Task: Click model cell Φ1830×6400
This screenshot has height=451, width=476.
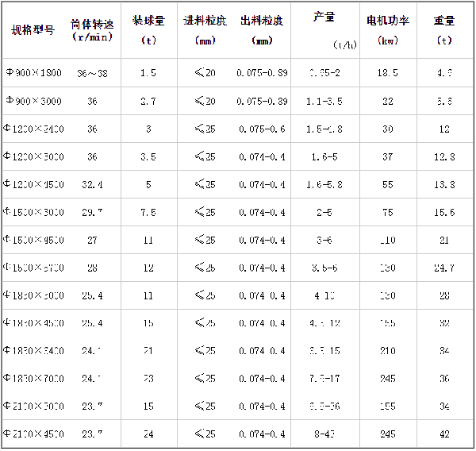Action: tap(33, 351)
